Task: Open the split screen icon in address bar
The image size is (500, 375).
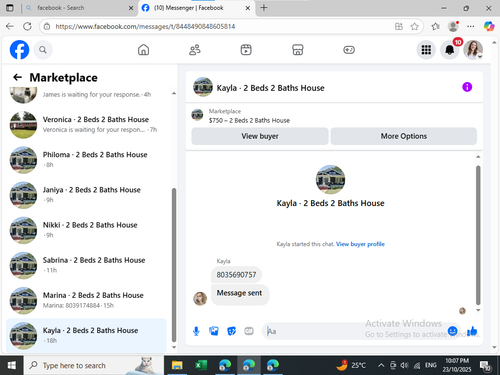Action: [x=399, y=26]
